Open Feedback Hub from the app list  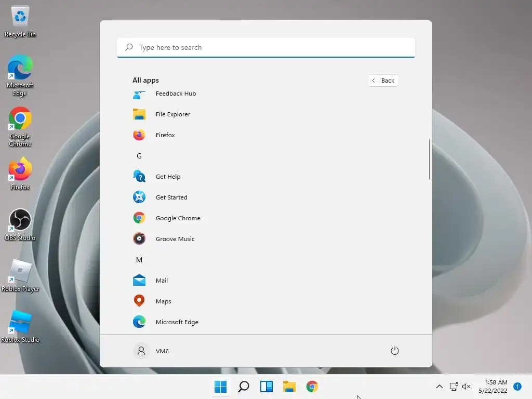pyautogui.click(x=265, y=94)
